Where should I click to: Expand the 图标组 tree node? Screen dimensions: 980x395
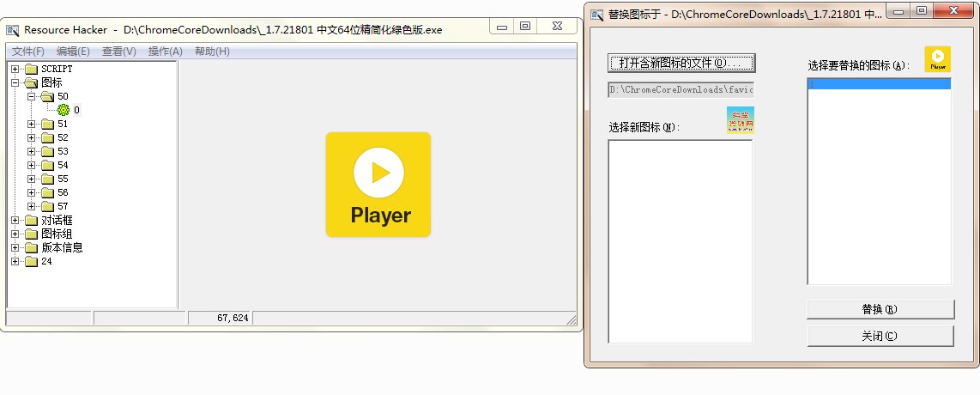[15, 234]
